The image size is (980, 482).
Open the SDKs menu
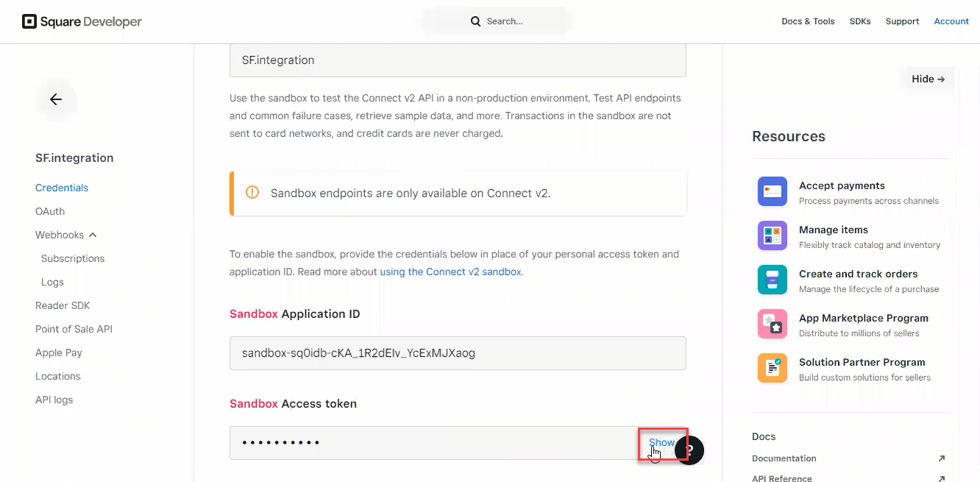tap(860, 21)
